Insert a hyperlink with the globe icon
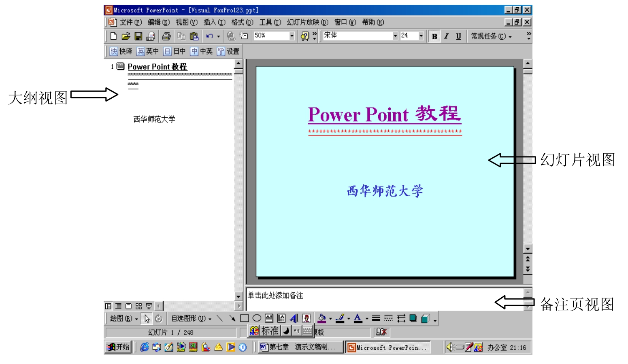This screenshot has width=628, height=364. pyautogui.click(x=231, y=36)
